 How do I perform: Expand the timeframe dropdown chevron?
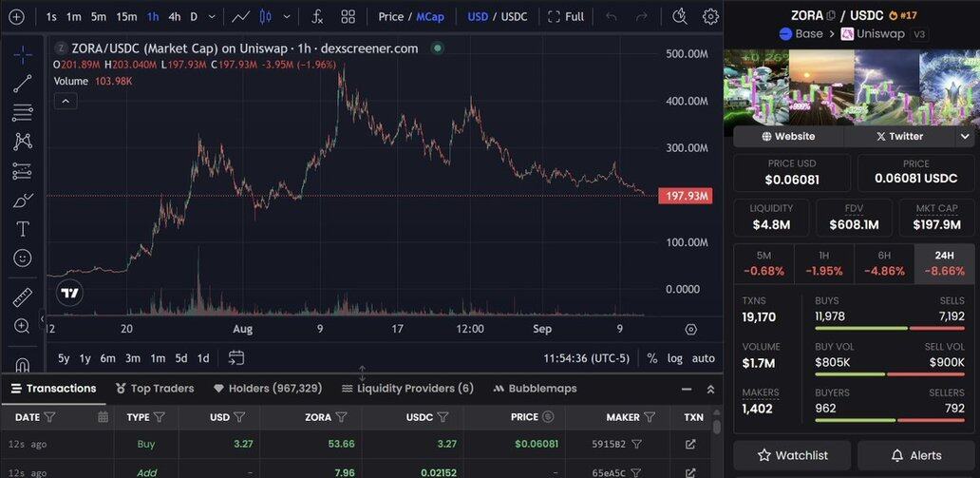point(212,17)
